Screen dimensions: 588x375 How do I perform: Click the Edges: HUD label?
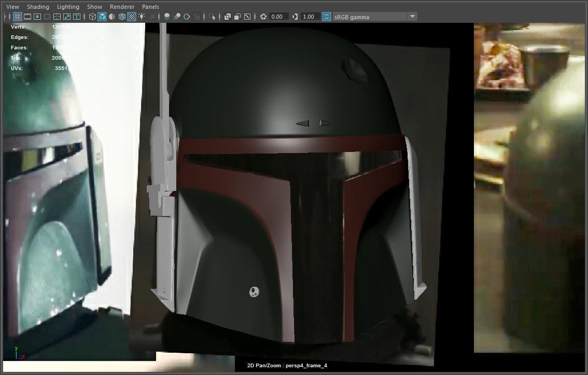(x=20, y=37)
